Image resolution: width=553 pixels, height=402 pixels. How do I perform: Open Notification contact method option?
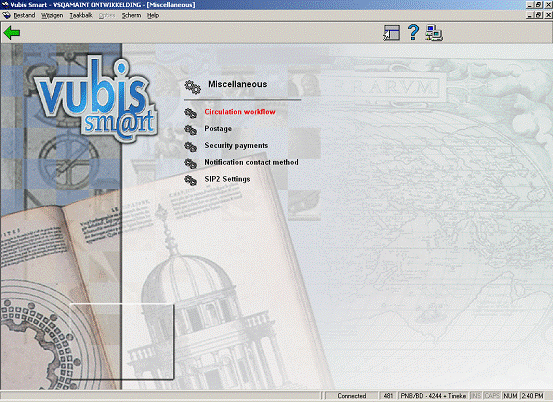coord(251,162)
